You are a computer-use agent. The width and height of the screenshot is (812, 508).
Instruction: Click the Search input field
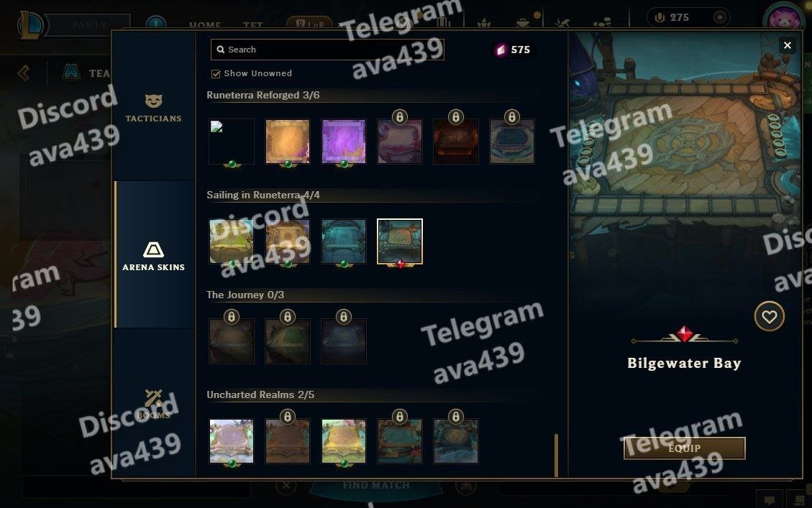pos(327,50)
